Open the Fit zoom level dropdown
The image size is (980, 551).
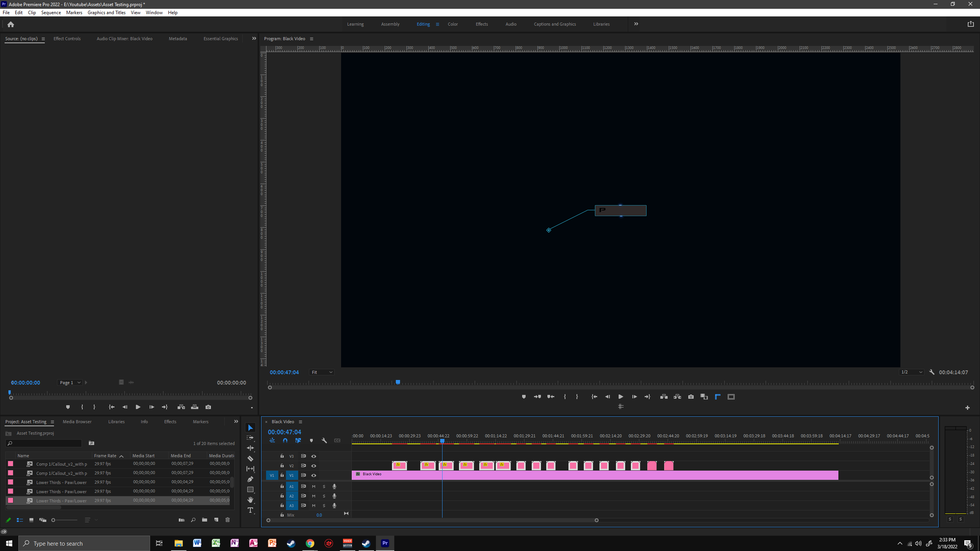tap(321, 372)
